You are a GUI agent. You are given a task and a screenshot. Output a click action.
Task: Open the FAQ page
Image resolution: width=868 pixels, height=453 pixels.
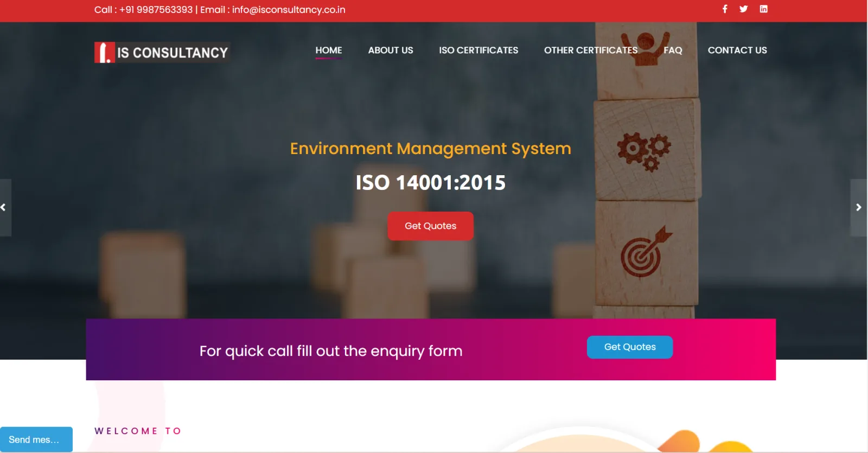pos(673,50)
